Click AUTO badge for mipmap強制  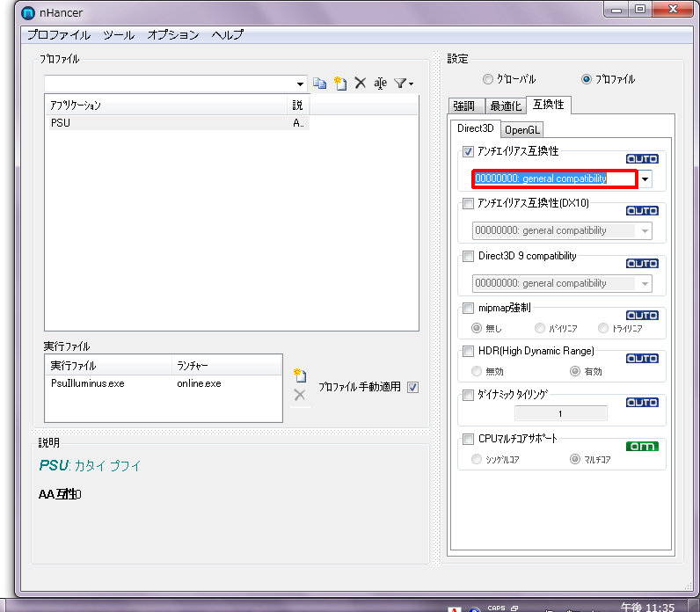point(642,316)
